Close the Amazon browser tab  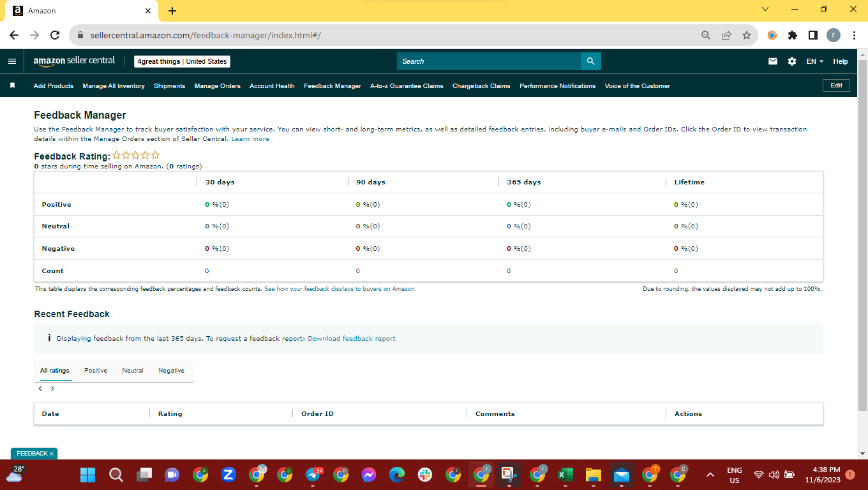click(148, 11)
